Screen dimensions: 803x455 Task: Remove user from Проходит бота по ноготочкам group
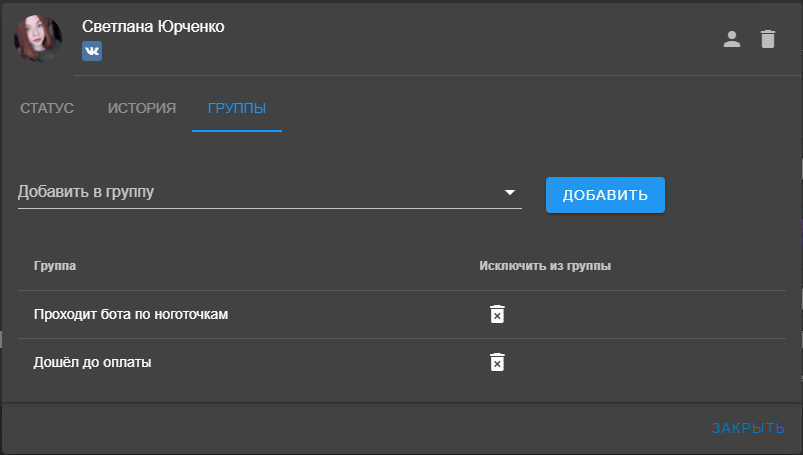[497, 314]
